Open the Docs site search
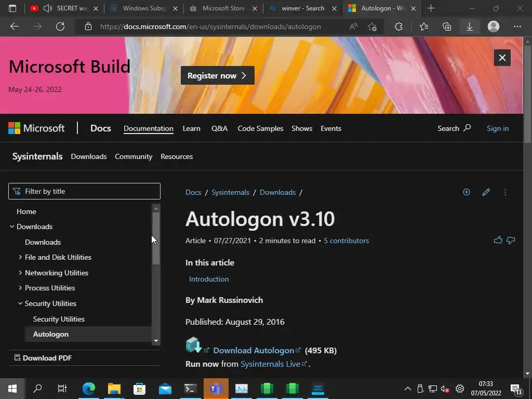Image resolution: width=532 pixels, height=399 pixels. pyautogui.click(x=454, y=128)
